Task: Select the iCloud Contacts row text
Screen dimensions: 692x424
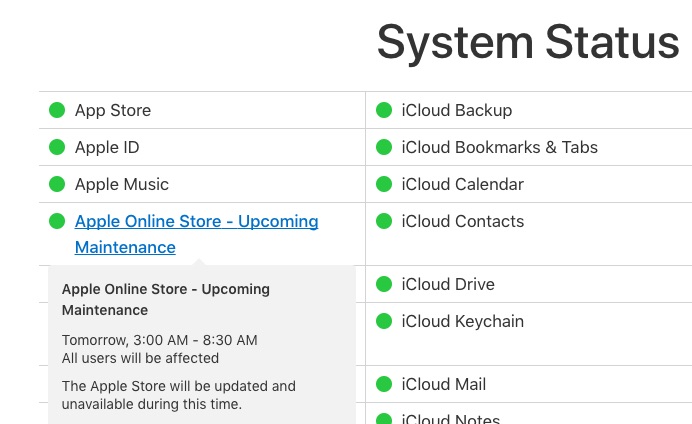Action: pyautogui.click(x=463, y=221)
